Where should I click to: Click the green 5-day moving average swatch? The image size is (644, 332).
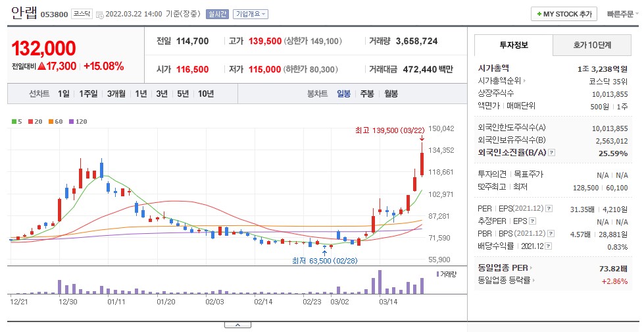(x=14, y=121)
